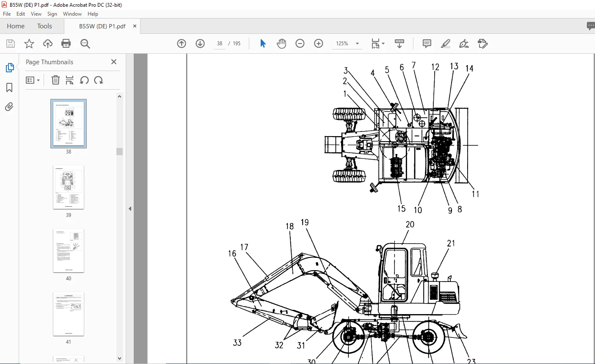The image size is (595, 364).
Task: Open the sign document pen tool
Action: (x=464, y=44)
